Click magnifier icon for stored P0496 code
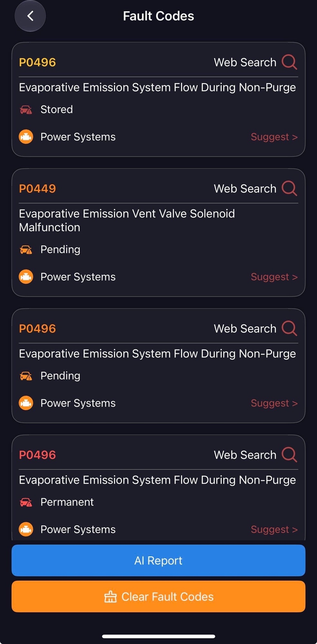 (289, 62)
